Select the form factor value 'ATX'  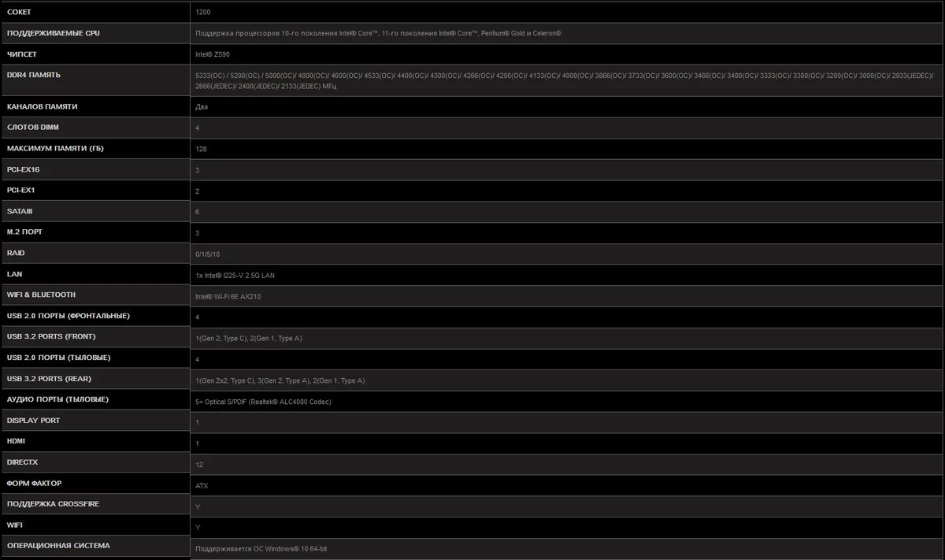click(202, 486)
